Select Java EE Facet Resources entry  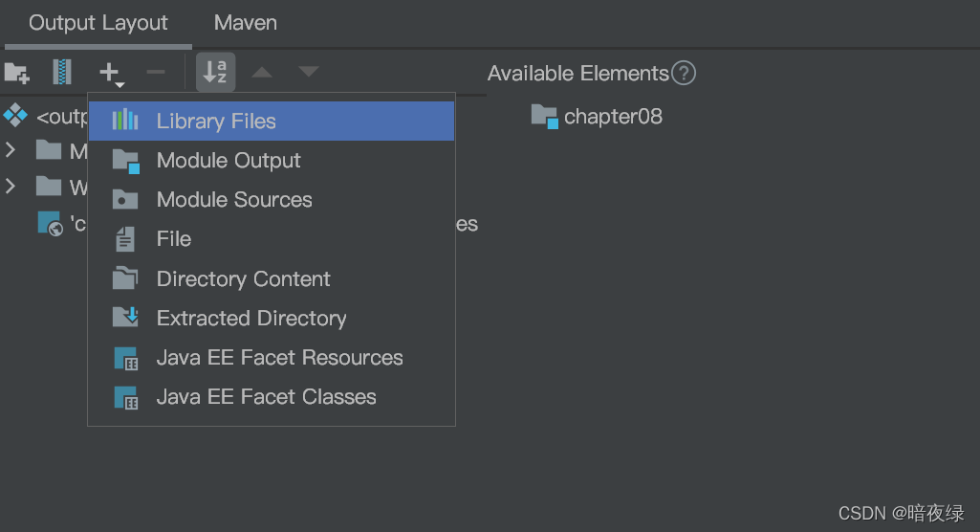(x=279, y=358)
